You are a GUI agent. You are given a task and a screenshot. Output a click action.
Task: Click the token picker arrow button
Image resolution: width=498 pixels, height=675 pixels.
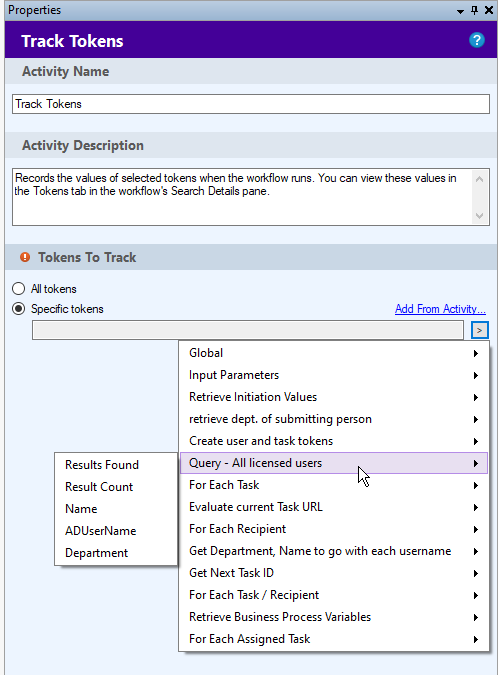click(x=479, y=330)
